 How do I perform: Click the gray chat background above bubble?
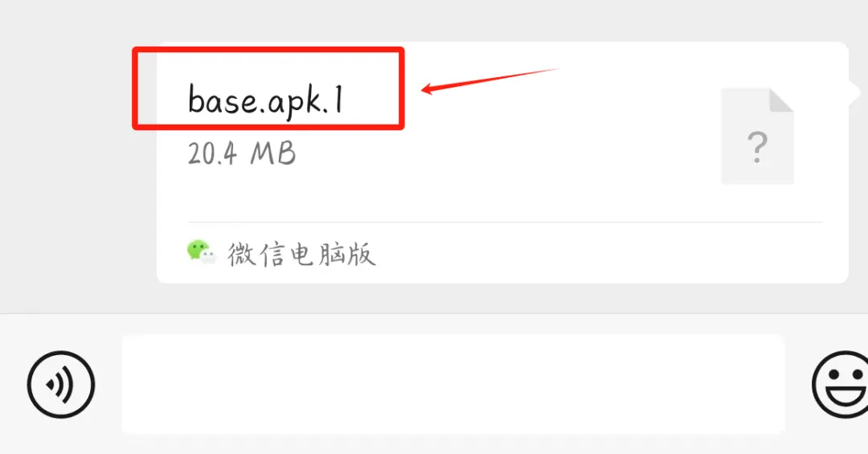434,19
